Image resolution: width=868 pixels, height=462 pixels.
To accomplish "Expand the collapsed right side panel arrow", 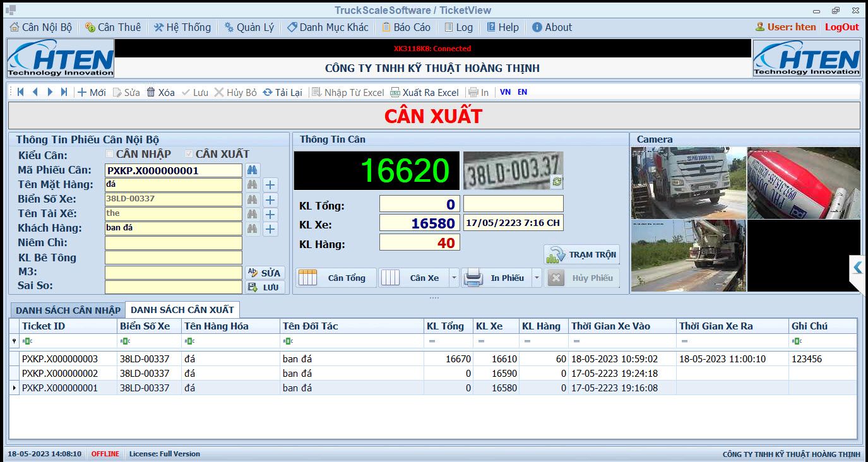I will (857, 268).
